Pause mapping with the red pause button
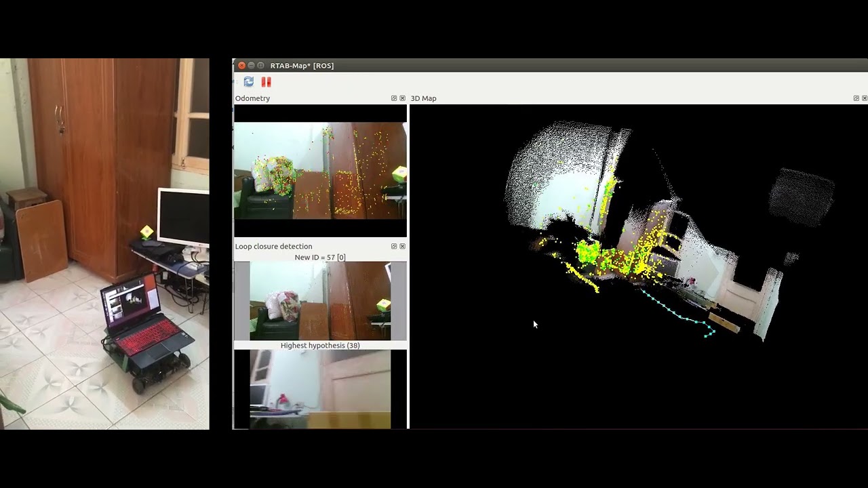868x488 pixels. tap(266, 82)
